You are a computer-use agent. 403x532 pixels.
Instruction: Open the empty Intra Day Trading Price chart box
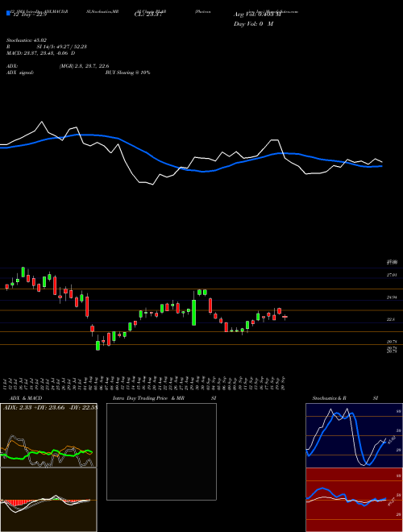[161, 451]
